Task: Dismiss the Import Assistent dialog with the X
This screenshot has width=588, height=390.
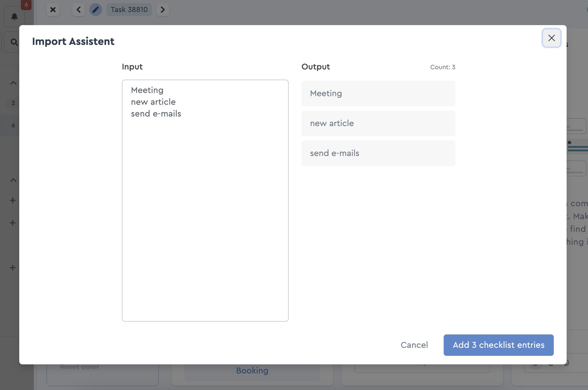Action: [x=551, y=38]
